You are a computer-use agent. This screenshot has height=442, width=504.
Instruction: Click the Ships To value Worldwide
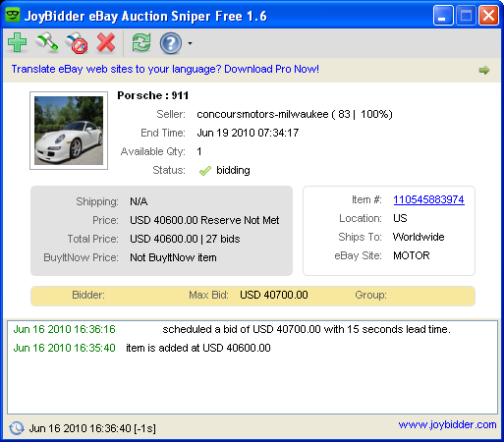pyautogui.click(x=419, y=237)
